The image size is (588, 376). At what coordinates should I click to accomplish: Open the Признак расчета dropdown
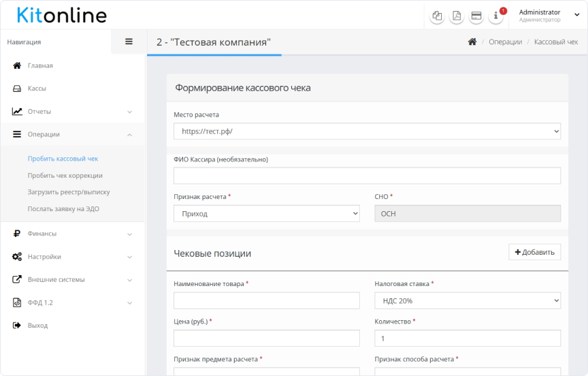pyautogui.click(x=266, y=214)
